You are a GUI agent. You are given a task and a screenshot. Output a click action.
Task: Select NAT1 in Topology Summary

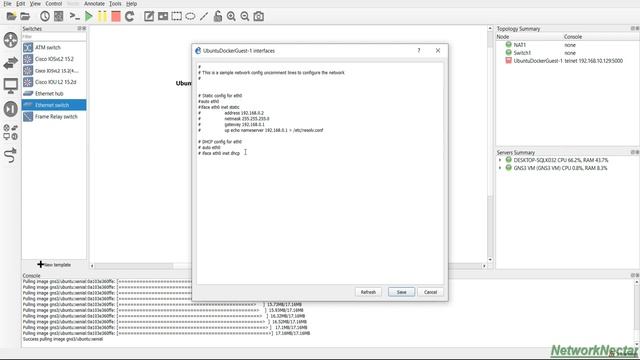(520, 45)
